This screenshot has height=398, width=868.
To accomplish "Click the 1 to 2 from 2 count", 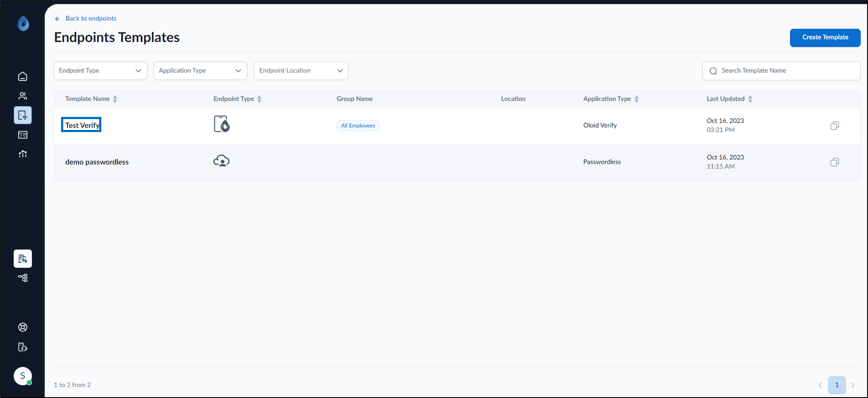I will click(x=72, y=385).
